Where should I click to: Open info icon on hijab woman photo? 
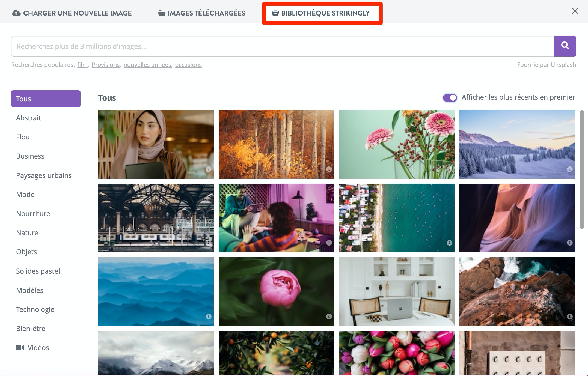click(x=209, y=169)
